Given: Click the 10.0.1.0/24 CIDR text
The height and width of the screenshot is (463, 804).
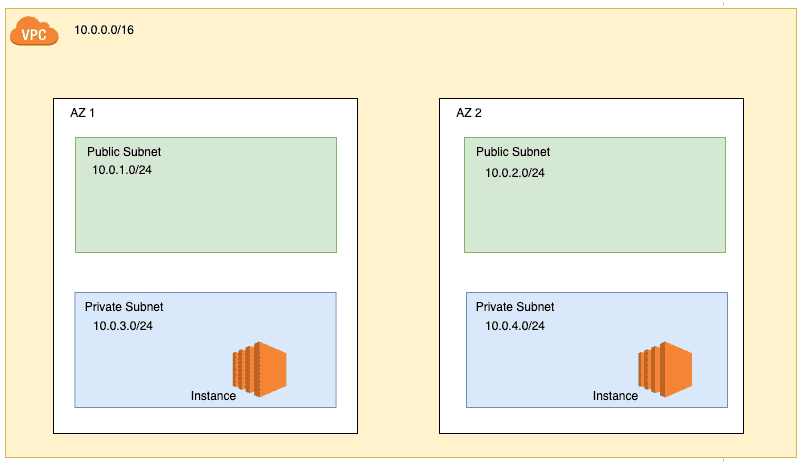Looking at the screenshot, I should click(122, 170).
